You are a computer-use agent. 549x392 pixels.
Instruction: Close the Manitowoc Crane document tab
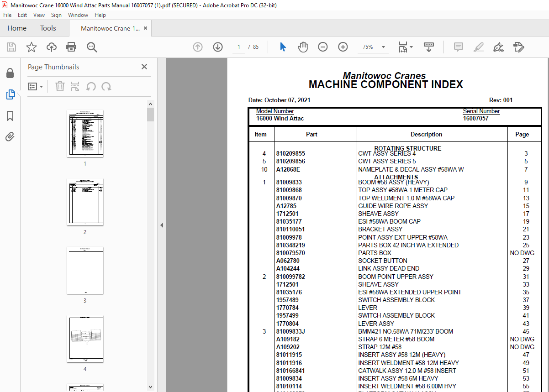pyautogui.click(x=146, y=28)
